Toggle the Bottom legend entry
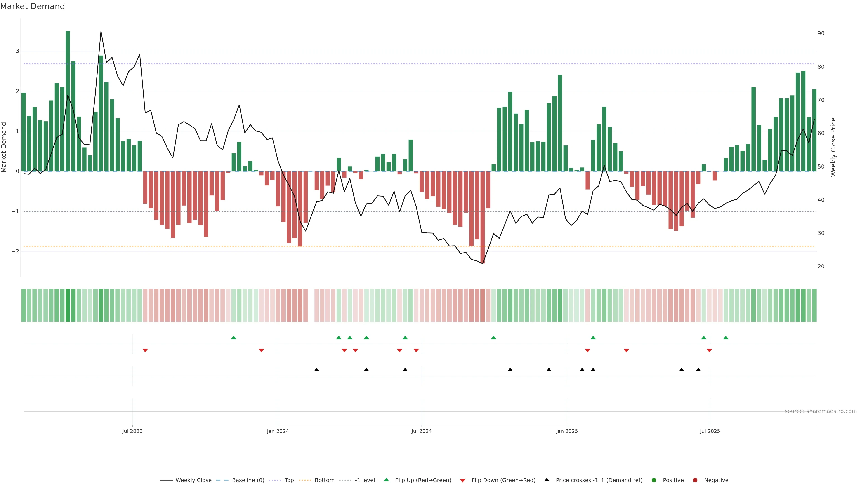This screenshot has width=868, height=488. coord(324,480)
